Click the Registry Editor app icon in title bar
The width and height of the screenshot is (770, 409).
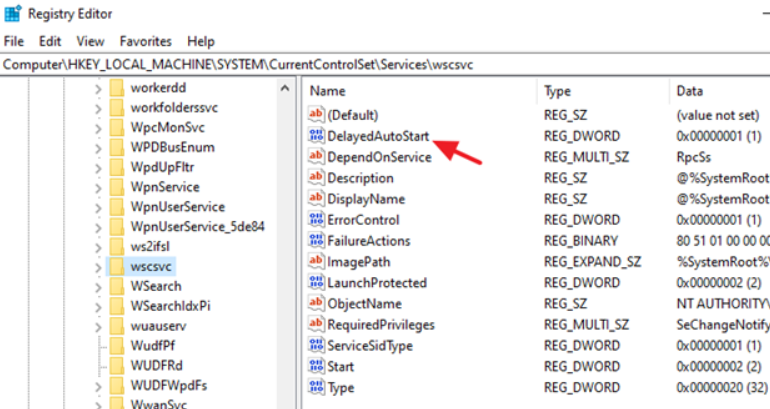click(13, 14)
